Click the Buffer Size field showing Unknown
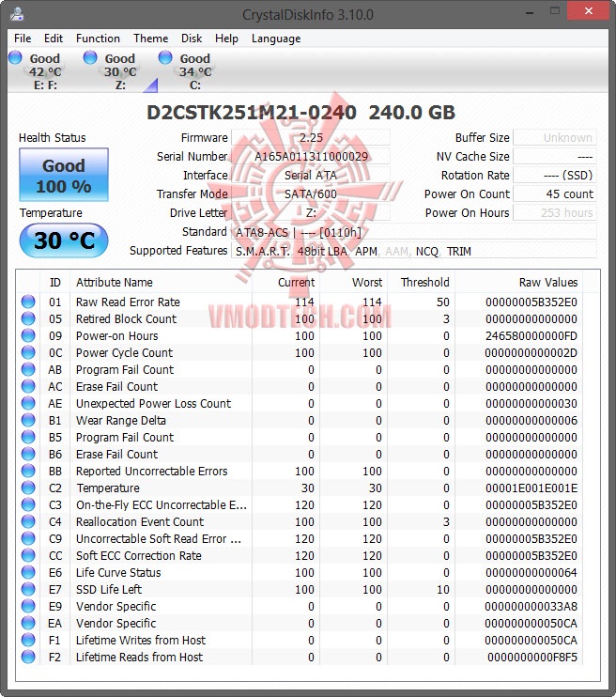 [555, 138]
